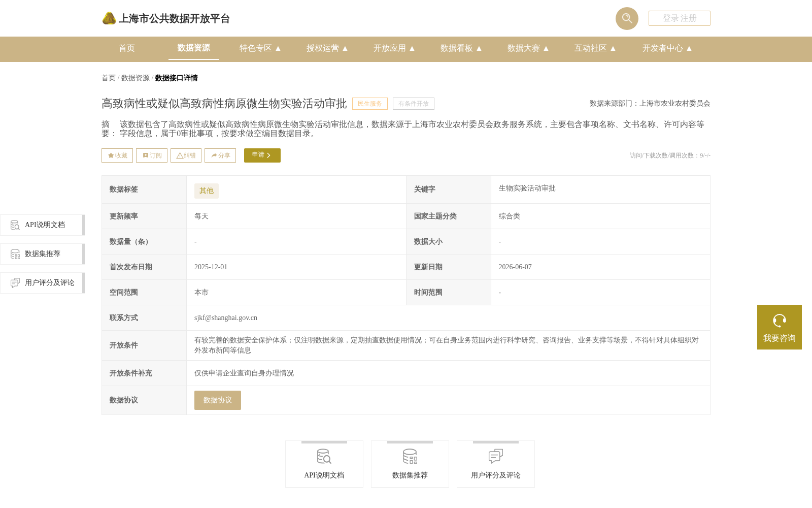Screen dimensions: 812x508
Task: Click the 数据接口详情 breadcrumb text
Action: pos(177,78)
